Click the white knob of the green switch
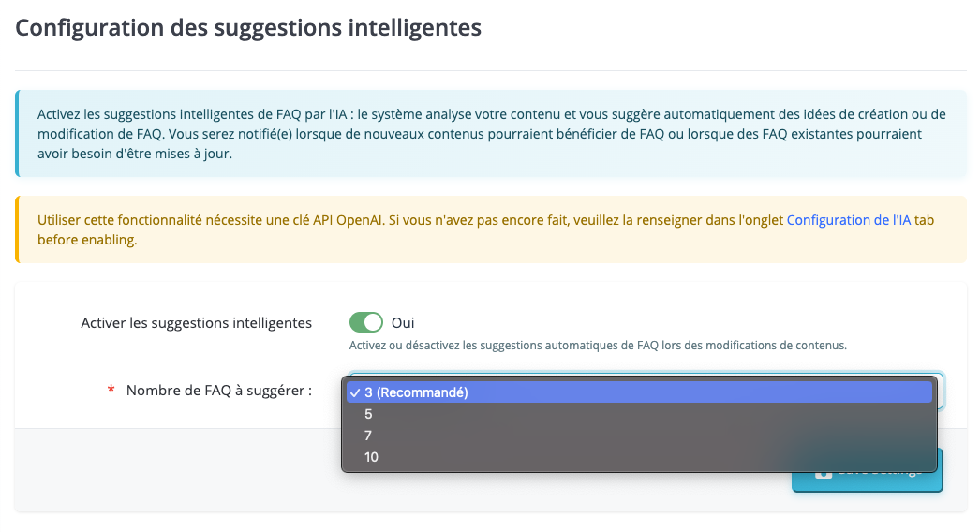Image resolution: width=980 pixels, height=532 pixels. point(374,322)
